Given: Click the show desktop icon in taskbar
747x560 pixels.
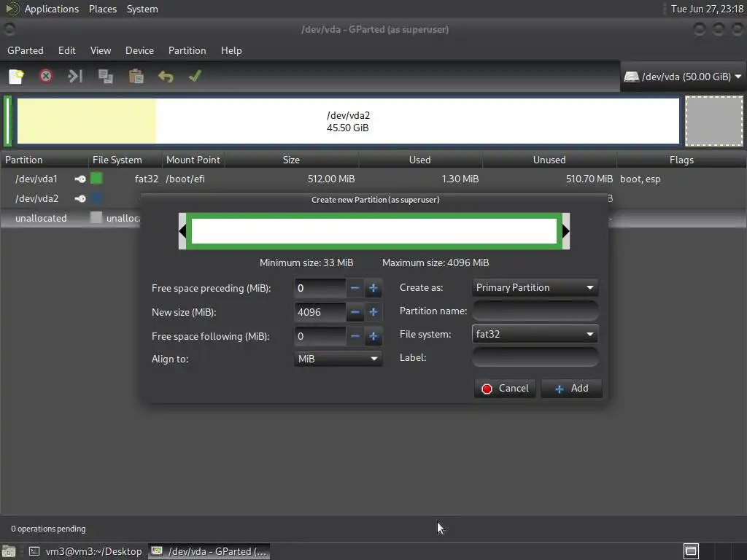Looking at the screenshot, I should [9, 551].
